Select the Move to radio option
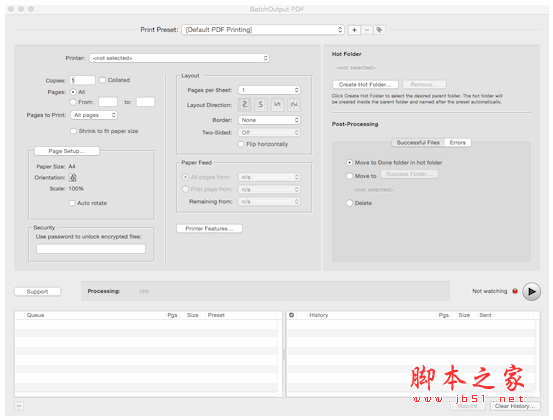Image resolution: width=553 pixels, height=420 pixels. tap(350, 176)
